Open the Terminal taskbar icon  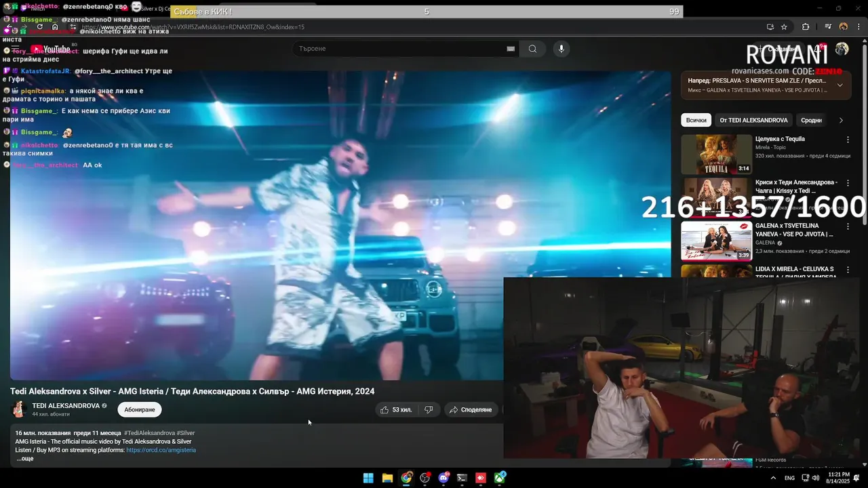point(462,478)
